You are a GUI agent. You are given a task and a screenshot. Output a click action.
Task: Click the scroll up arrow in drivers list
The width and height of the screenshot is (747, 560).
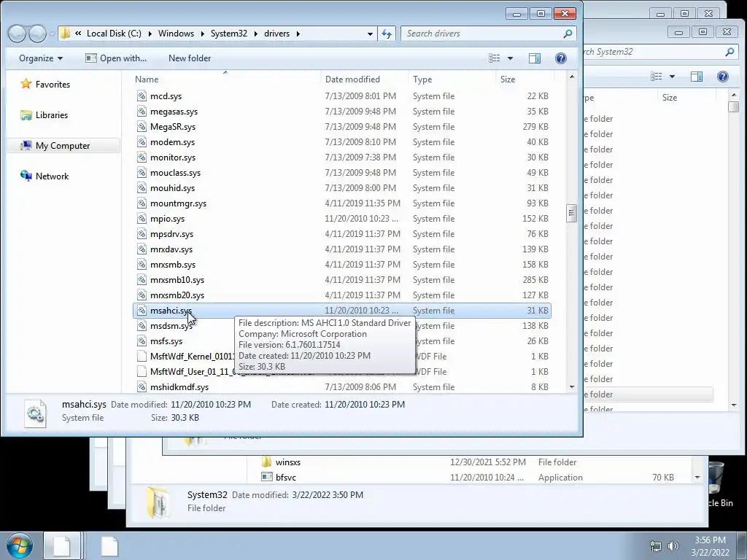(572, 77)
